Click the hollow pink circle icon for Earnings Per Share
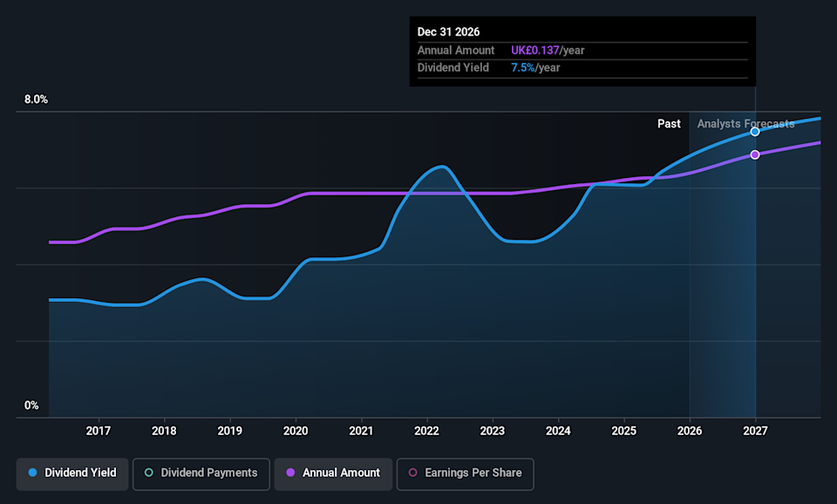Viewport: 837px width, 504px height. 412,473
